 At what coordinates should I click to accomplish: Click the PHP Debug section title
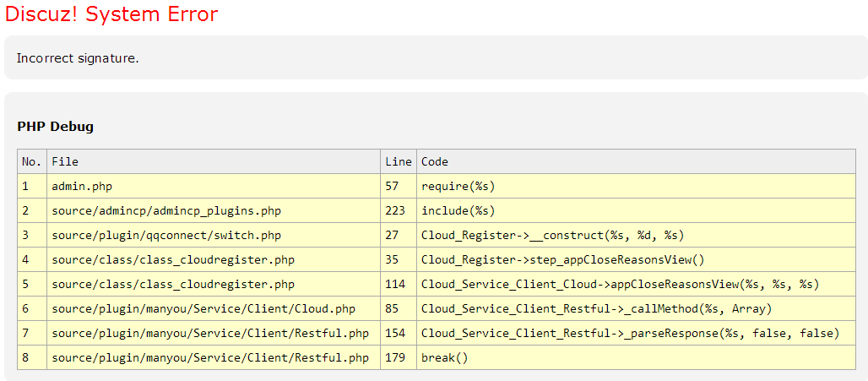tap(55, 127)
